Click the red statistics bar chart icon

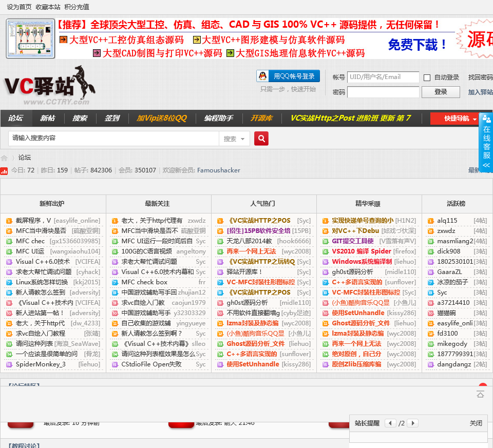(4, 170)
